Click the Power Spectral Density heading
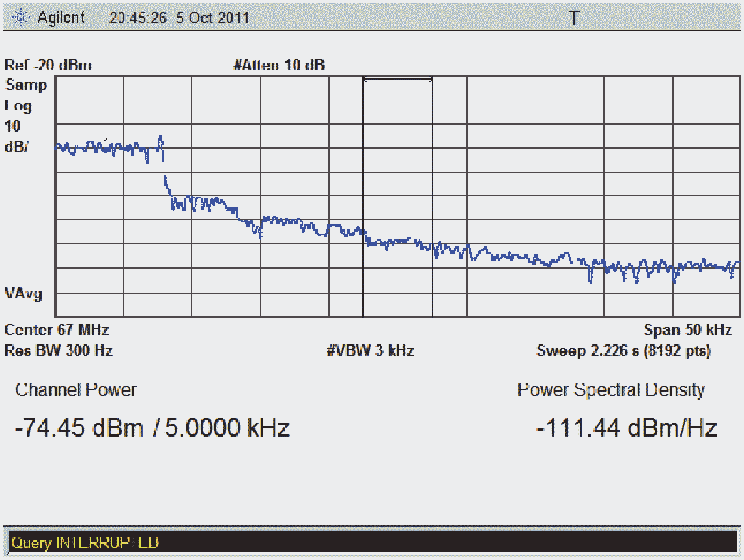The image size is (744, 560). pos(610,389)
